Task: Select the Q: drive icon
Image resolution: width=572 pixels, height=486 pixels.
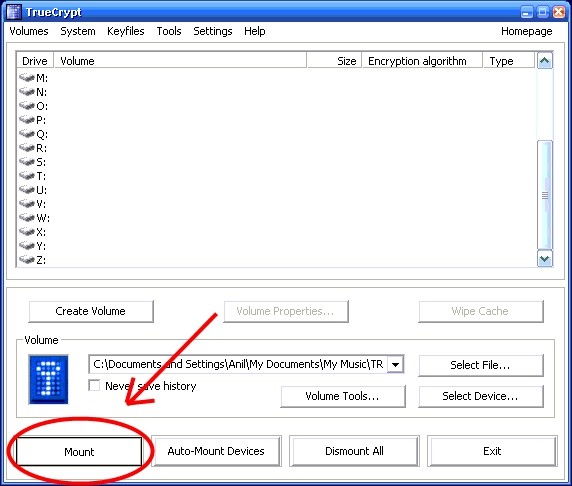Action: click(x=27, y=134)
